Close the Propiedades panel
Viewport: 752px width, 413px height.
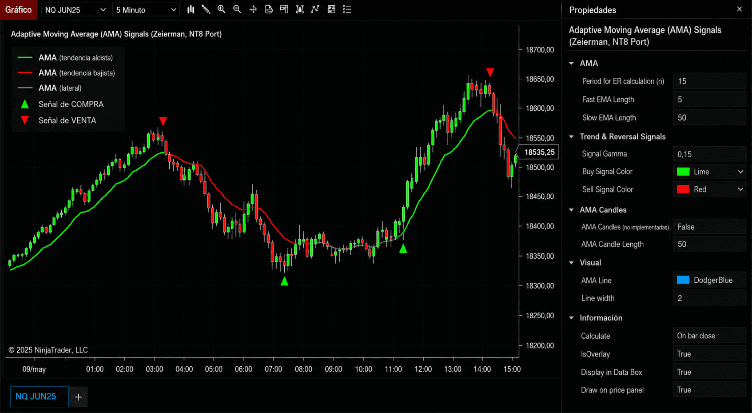click(x=739, y=9)
